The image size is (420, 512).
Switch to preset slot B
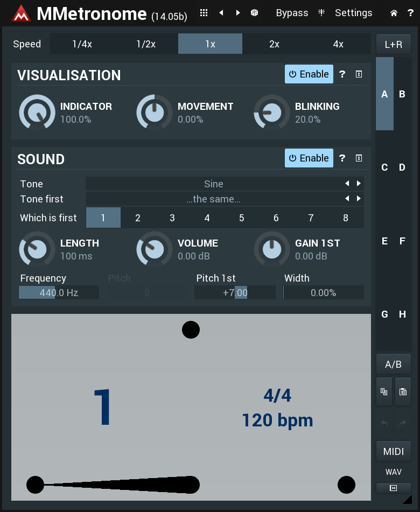(402, 94)
